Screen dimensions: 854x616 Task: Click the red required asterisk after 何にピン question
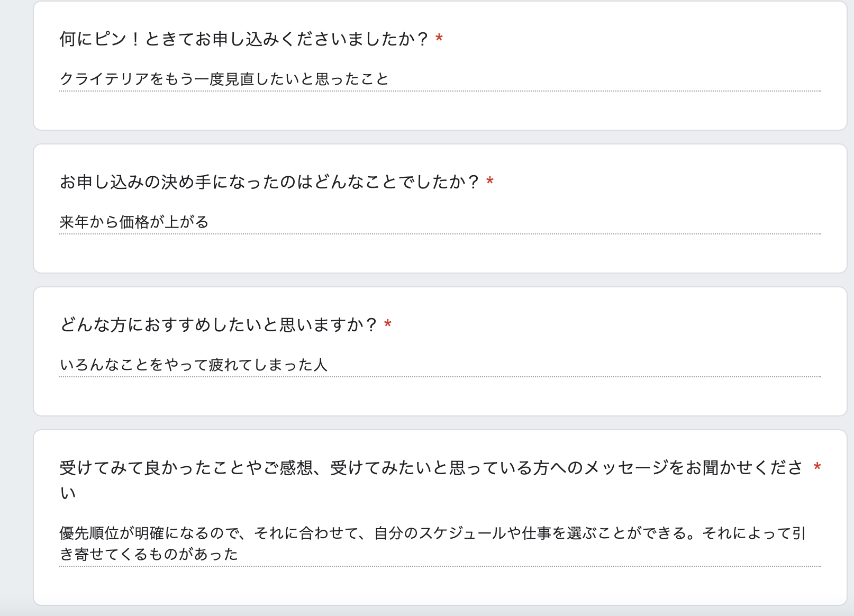pyautogui.click(x=439, y=39)
